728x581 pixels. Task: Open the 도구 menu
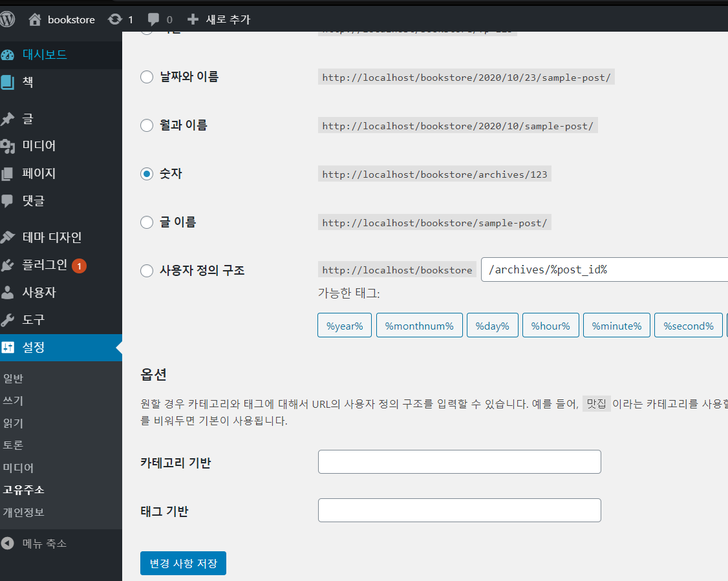61,320
